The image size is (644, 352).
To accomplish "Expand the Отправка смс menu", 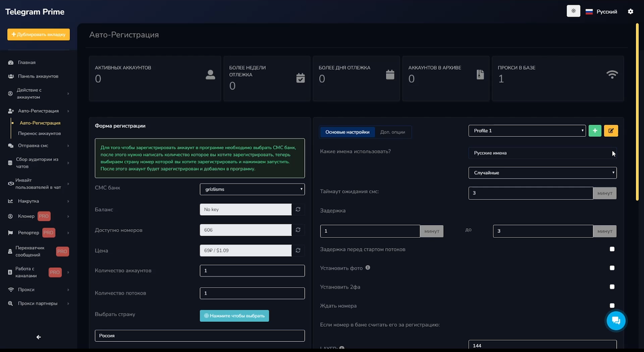I will 39,145.
